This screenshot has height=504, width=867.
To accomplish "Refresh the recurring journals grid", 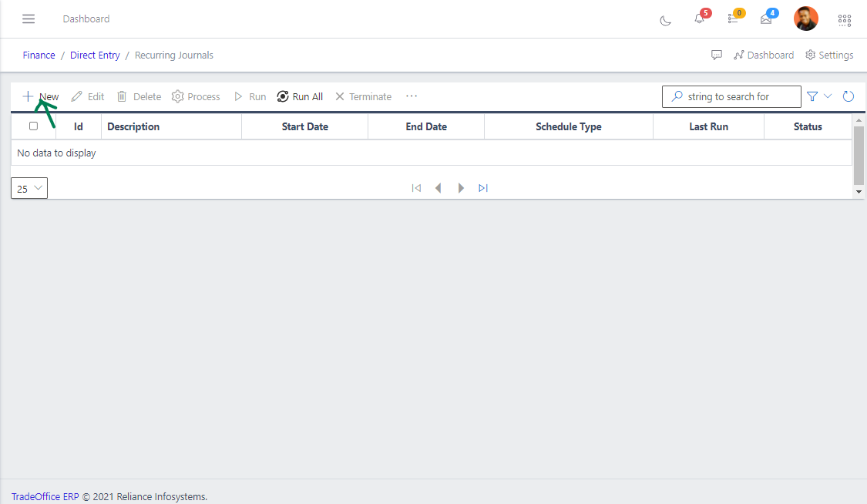I will pos(849,96).
